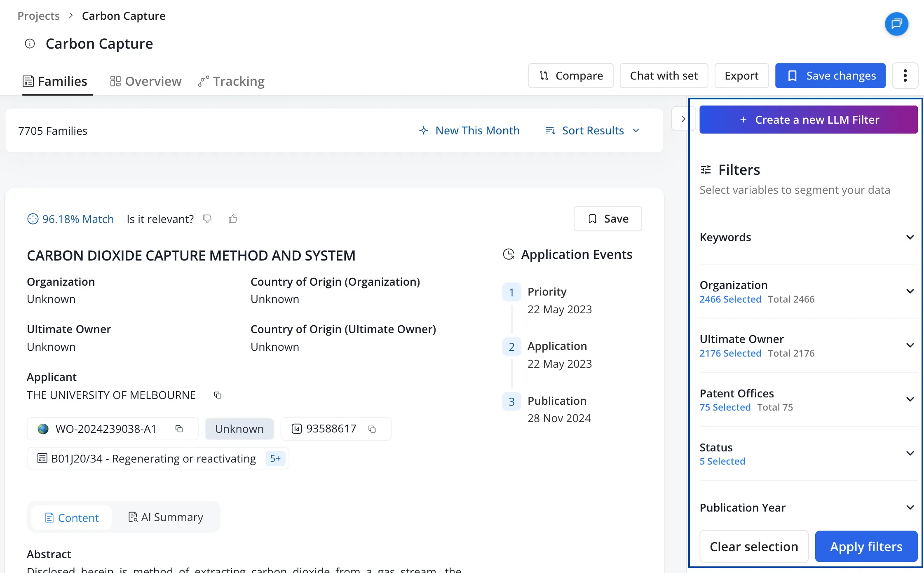This screenshot has height=573, width=924.
Task: Click the globe icon on WO patent chip
Action: click(43, 429)
